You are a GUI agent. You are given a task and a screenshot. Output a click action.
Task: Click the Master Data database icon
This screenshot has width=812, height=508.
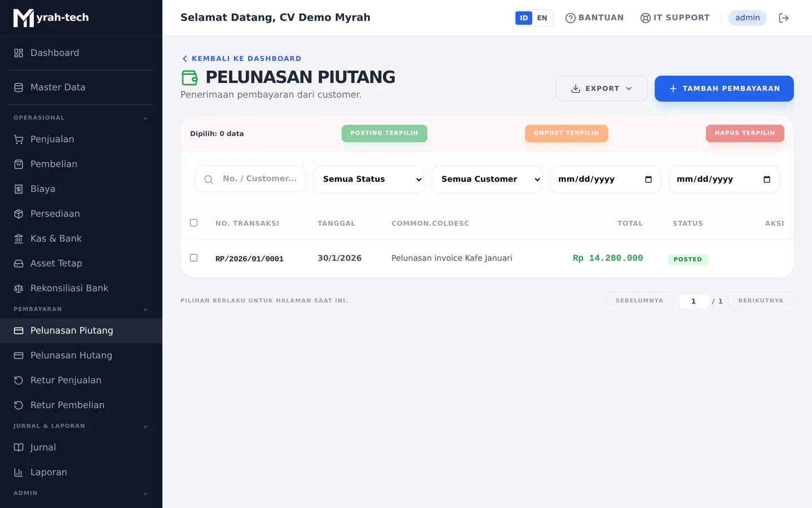[19, 87]
